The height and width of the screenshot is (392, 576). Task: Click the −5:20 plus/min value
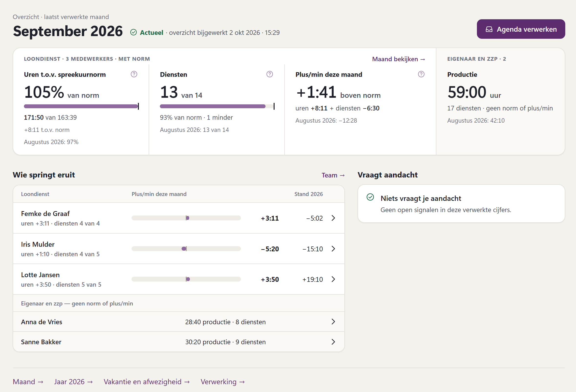(x=270, y=249)
